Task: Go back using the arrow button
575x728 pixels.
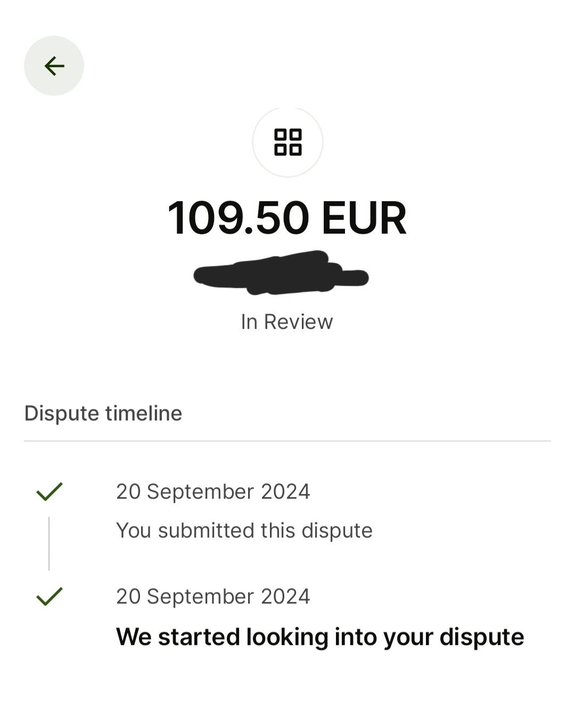Action: (x=54, y=66)
